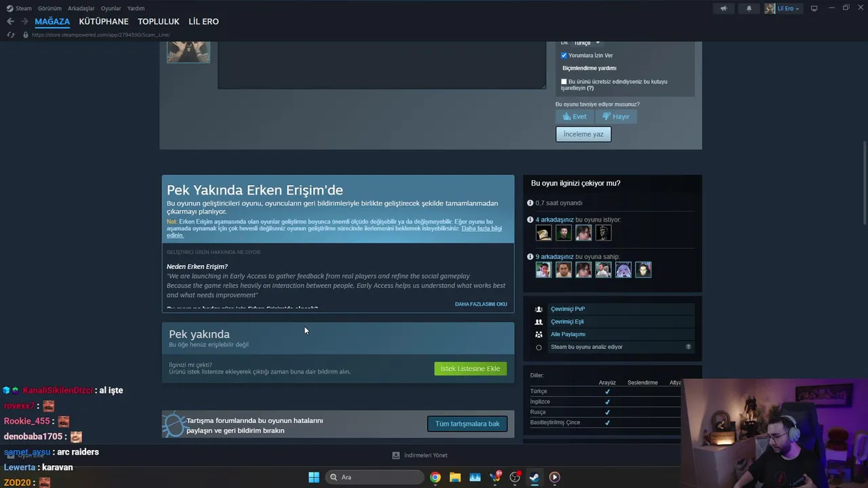Click İndirmeleri Yönet in the bottom bar
The height and width of the screenshot is (488, 868).
click(x=425, y=455)
